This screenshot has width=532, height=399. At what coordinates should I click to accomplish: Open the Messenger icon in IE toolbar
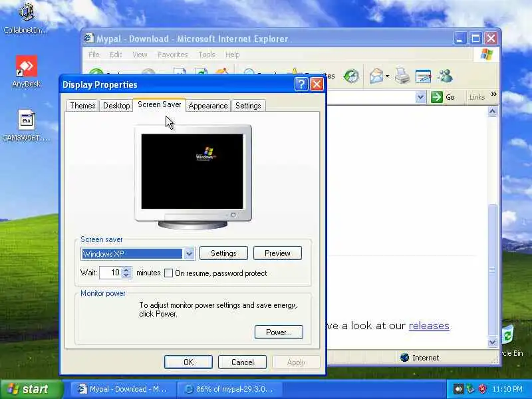click(445, 76)
